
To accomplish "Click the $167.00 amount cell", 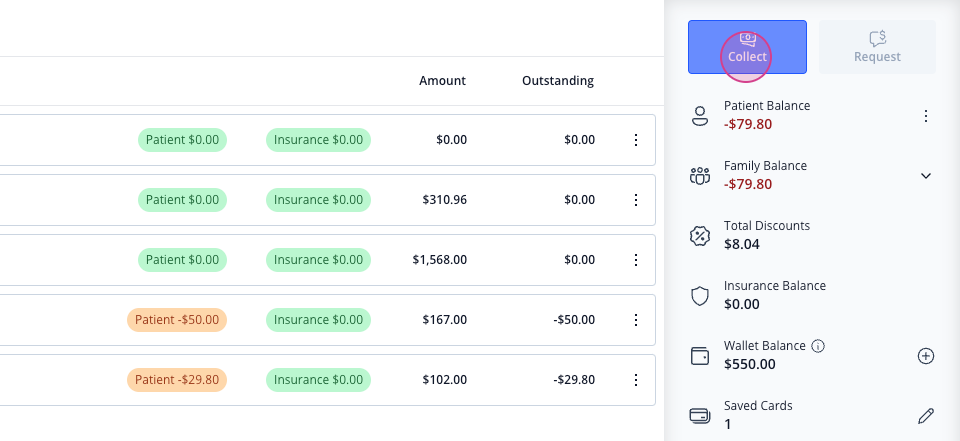I will point(444,320).
